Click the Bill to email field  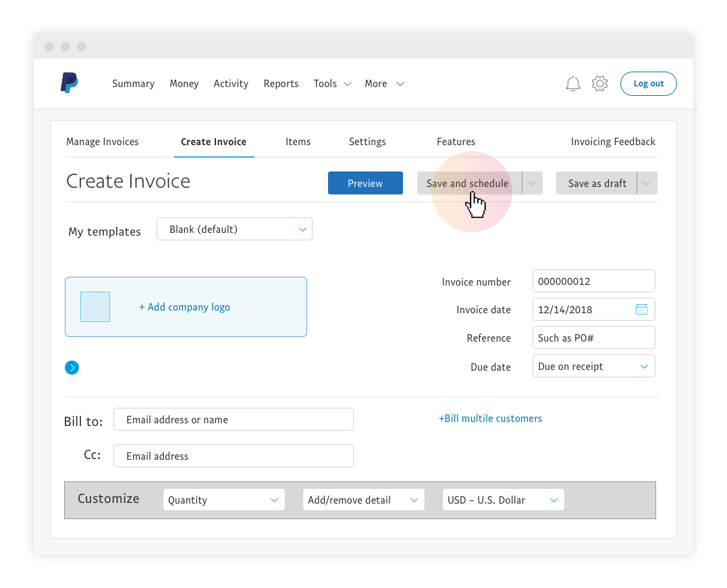click(x=234, y=420)
